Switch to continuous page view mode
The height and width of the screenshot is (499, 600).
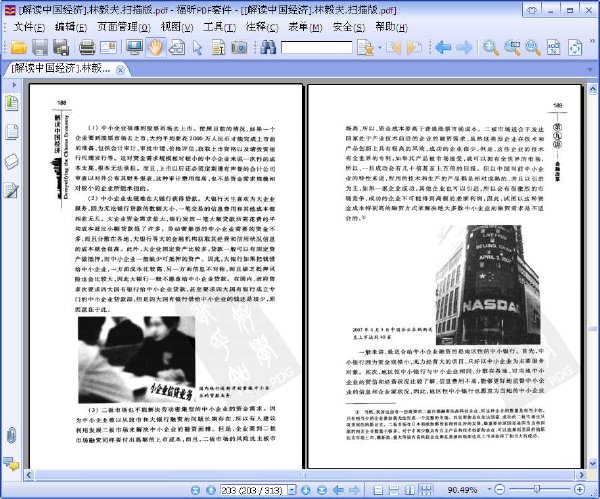tap(394, 490)
